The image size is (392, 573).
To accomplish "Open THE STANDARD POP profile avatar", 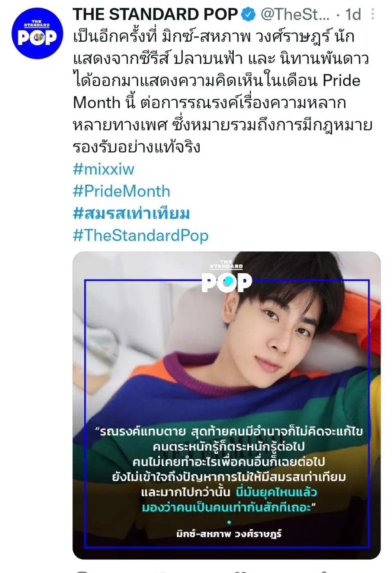I will tap(37, 33).
